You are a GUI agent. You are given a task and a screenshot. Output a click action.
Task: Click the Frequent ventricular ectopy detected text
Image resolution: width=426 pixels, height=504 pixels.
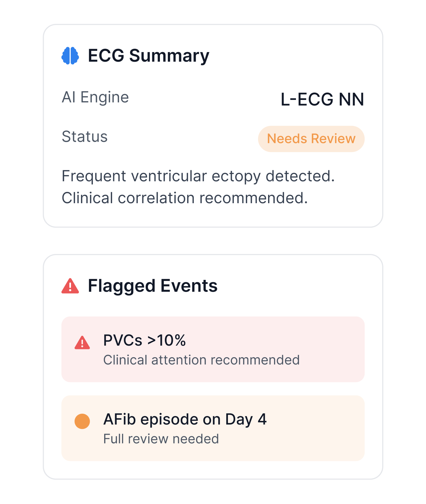(x=198, y=176)
